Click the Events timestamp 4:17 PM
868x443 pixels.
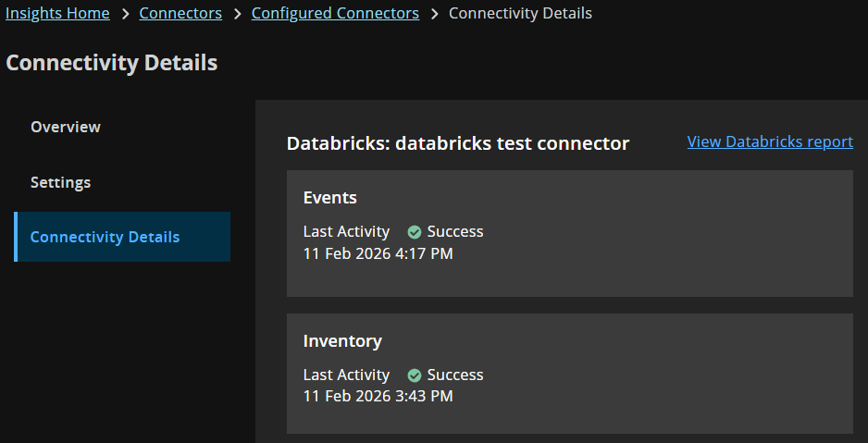click(378, 252)
